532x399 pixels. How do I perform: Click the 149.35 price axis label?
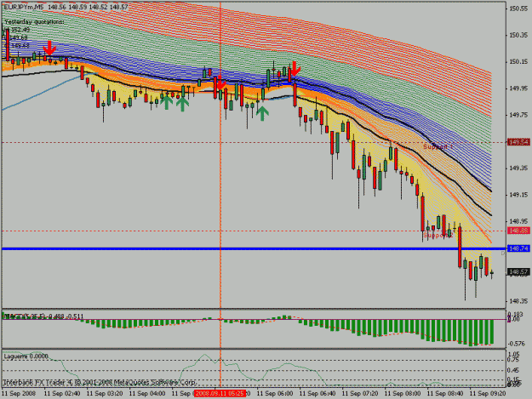pos(518,168)
